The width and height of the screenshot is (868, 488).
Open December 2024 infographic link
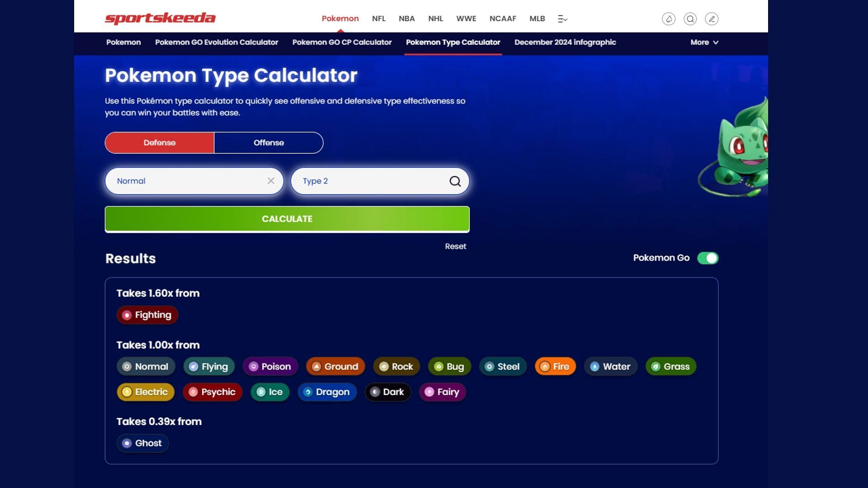(x=565, y=42)
